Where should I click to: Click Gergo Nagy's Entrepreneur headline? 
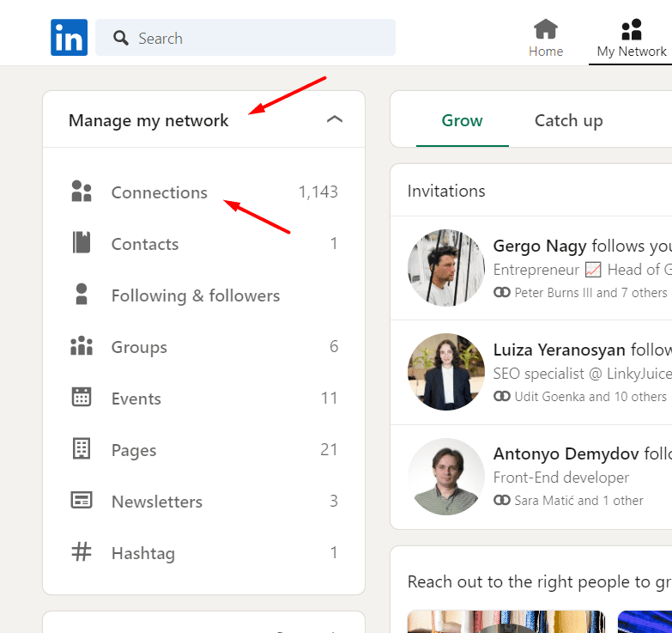[583, 270]
